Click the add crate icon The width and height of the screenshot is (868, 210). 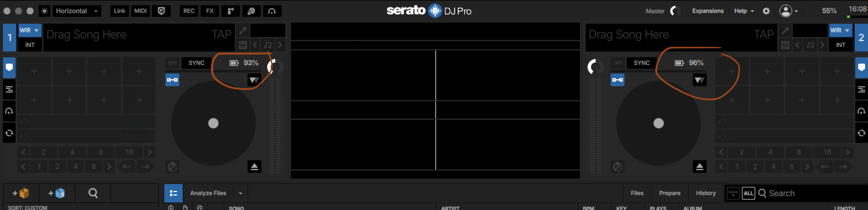click(x=21, y=193)
